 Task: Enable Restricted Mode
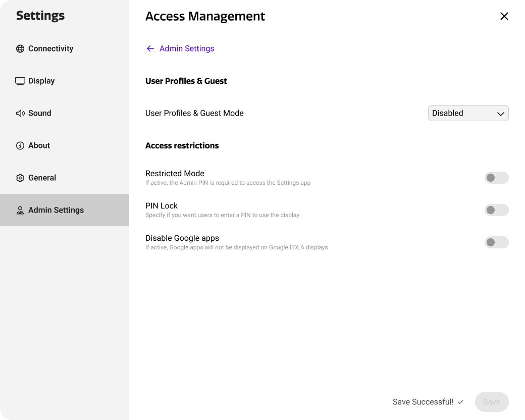[x=496, y=178]
